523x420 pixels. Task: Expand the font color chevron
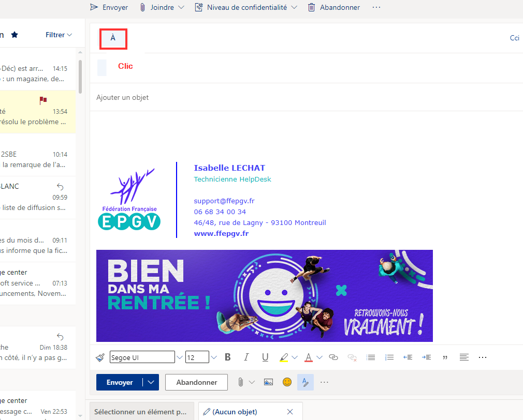319,357
